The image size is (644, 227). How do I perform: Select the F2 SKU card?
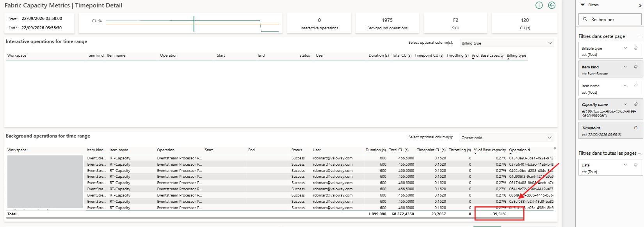[455, 23]
